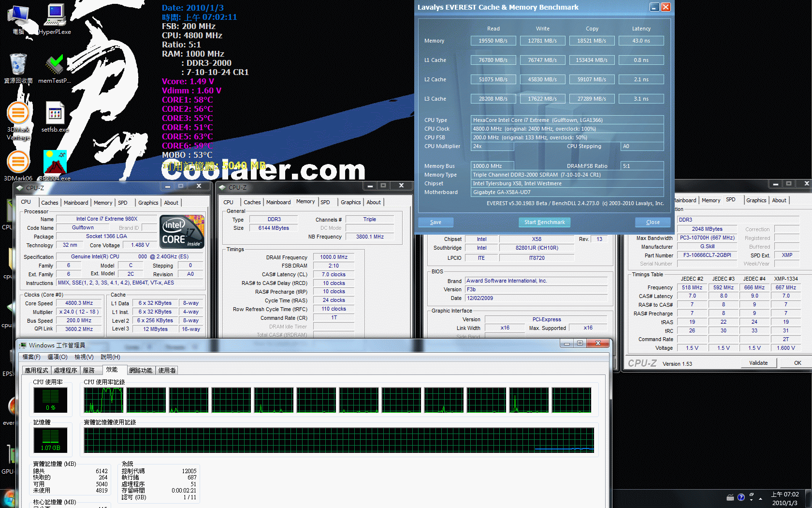Click the L3 Cache Write 17622 MB/s value
The image size is (812, 508).
542,99
